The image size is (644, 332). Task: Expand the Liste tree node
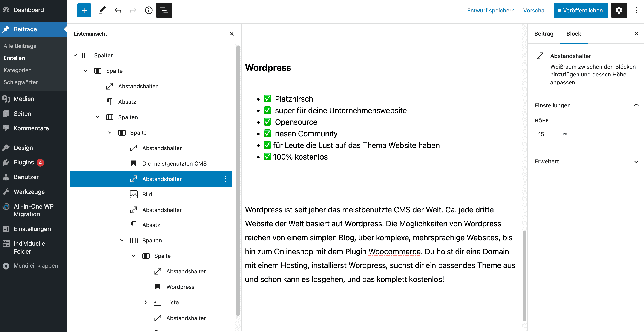point(146,302)
